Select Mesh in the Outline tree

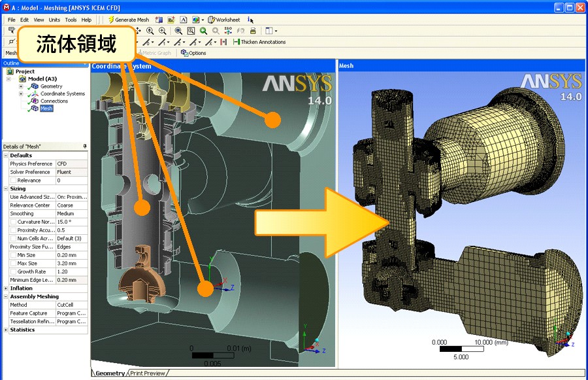46,109
